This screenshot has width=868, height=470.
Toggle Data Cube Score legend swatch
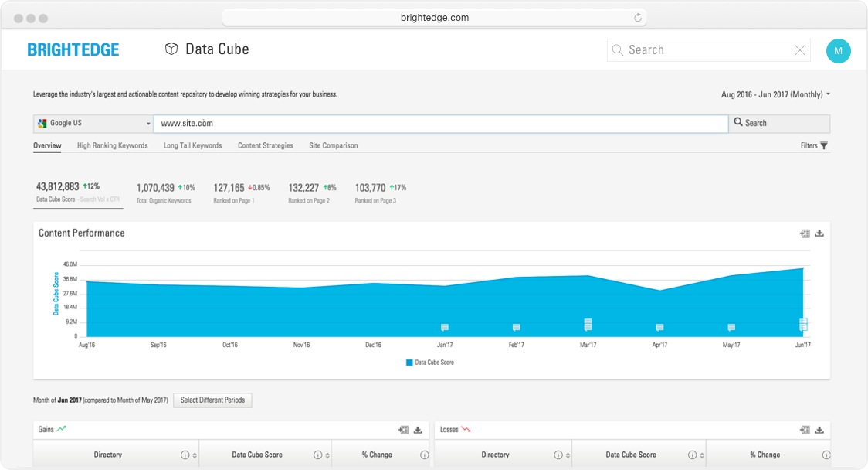pyautogui.click(x=409, y=363)
